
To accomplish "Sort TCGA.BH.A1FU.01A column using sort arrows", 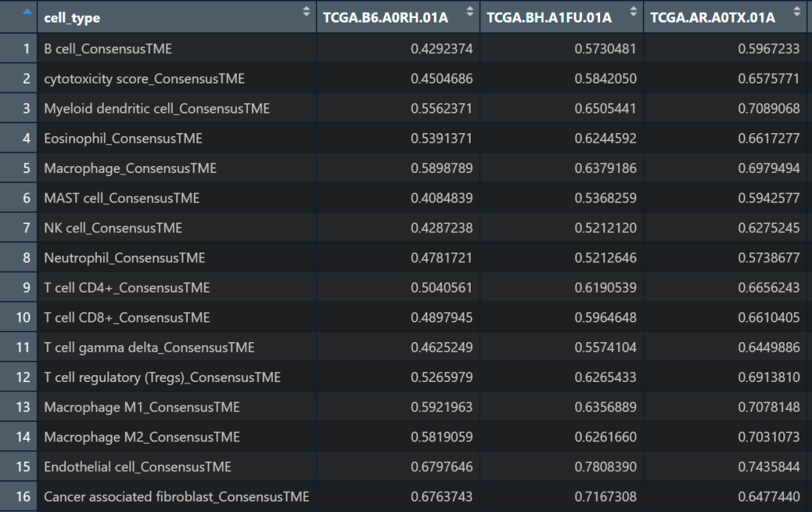I will (633, 12).
